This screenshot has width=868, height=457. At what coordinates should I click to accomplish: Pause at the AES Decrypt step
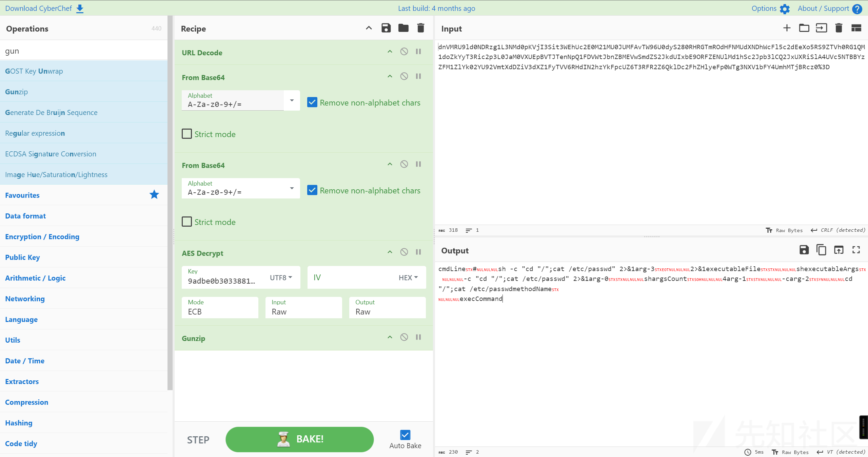[418, 252]
